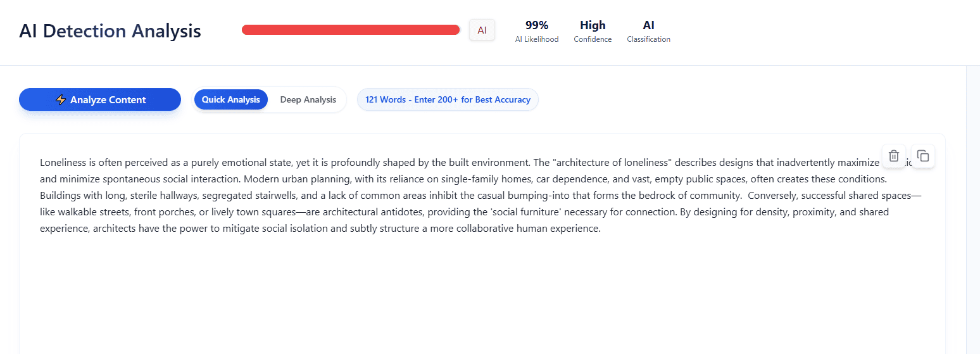Click the quoted phrase "architecture of loneliness"
Viewport: 980px width, 354px height.
point(612,163)
